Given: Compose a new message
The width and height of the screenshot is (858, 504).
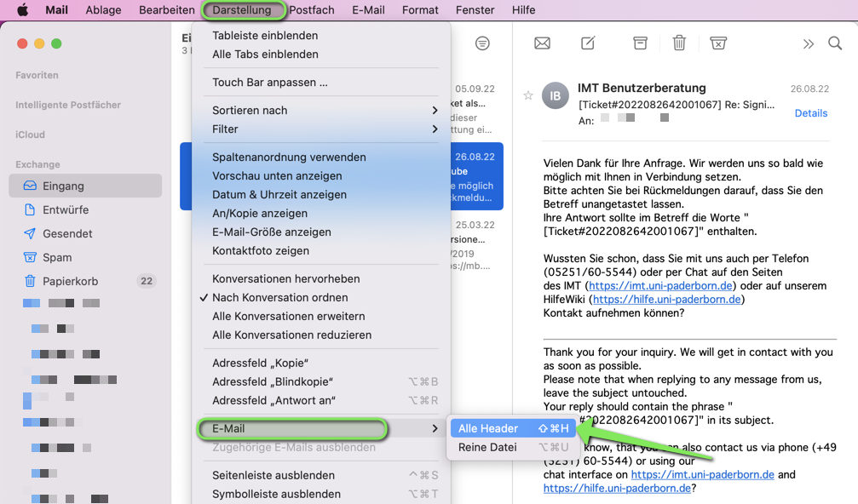Looking at the screenshot, I should (588, 43).
